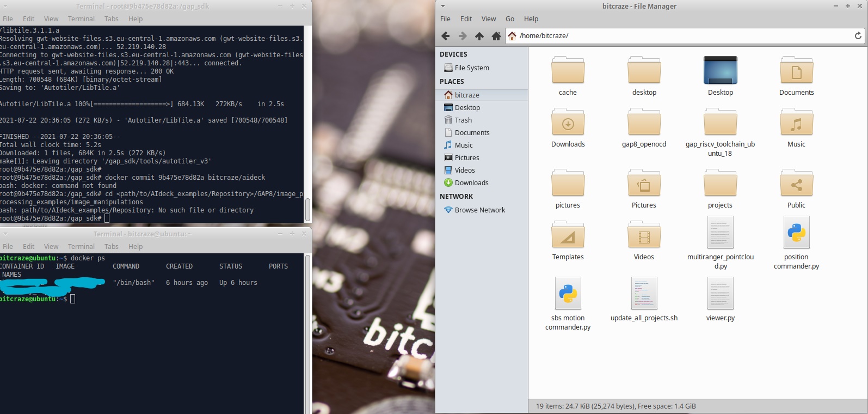Screen dimensions: 868x414
Task: Reload the folder with the refresh icon
Action: [x=858, y=36]
